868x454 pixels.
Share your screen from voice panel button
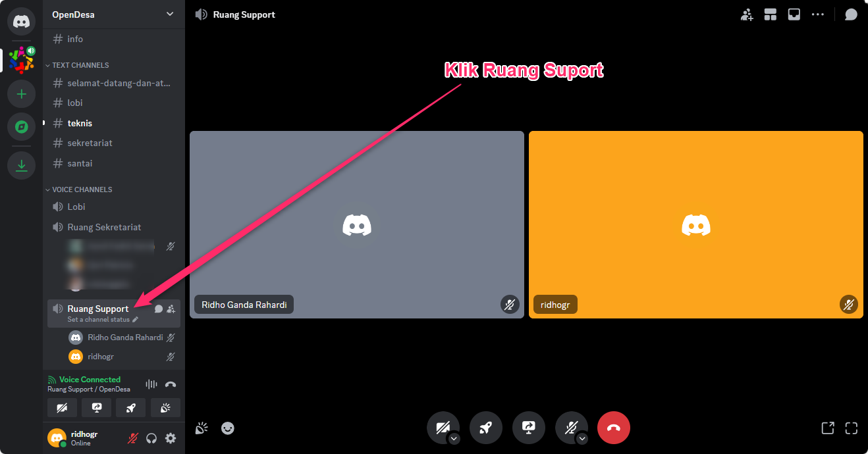(97, 408)
